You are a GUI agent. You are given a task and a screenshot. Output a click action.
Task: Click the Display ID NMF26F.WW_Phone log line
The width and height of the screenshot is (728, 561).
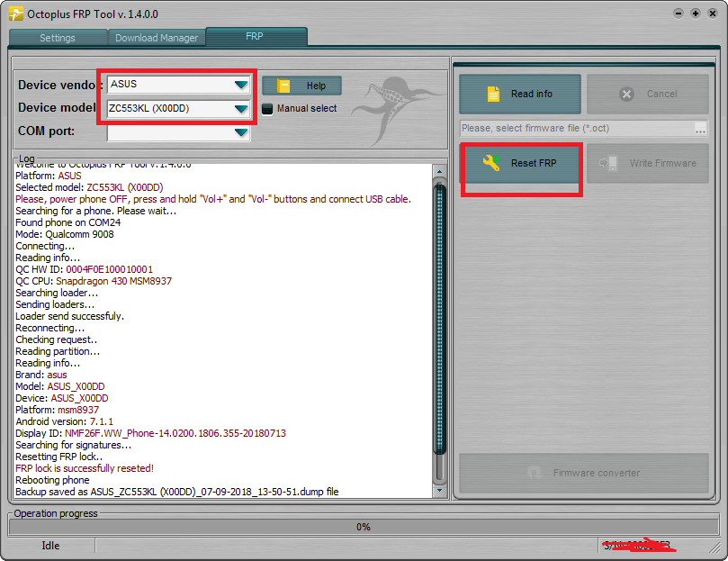150,433
